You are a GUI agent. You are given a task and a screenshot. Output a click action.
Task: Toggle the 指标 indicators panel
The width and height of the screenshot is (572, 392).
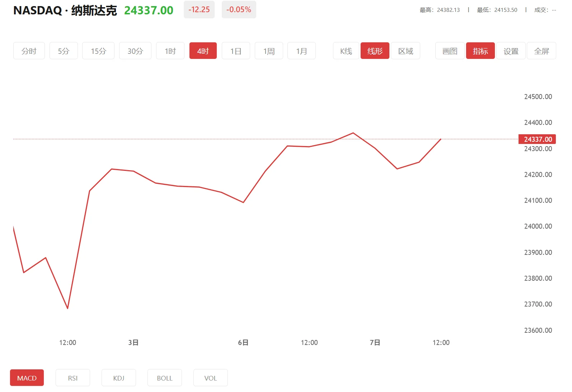[480, 51]
